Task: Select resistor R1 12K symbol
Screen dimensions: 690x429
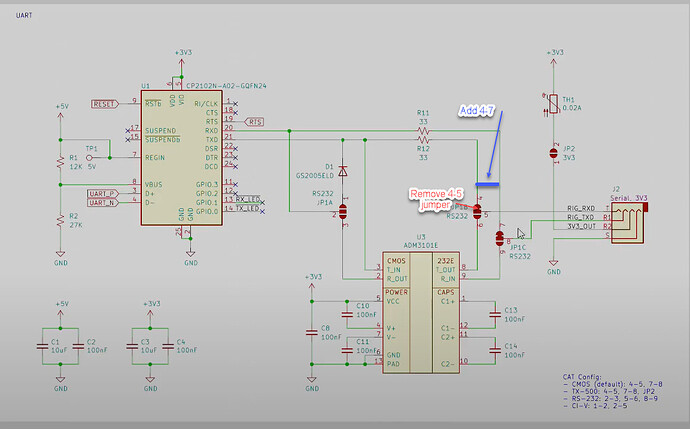Action: (60, 162)
